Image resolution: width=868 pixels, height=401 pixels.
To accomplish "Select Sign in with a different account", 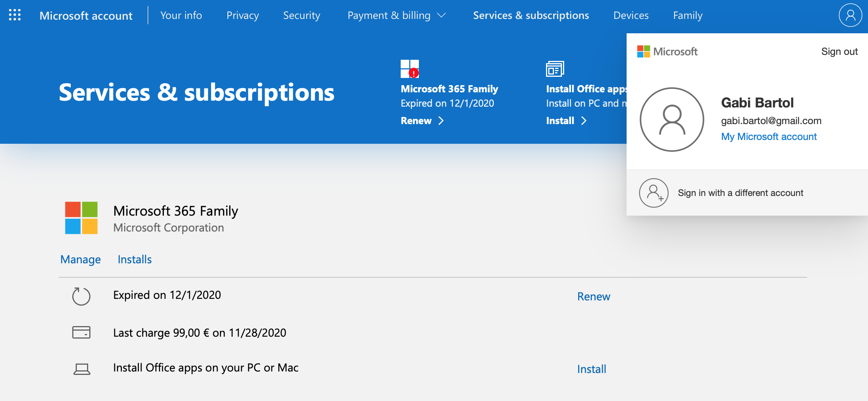I will point(740,193).
